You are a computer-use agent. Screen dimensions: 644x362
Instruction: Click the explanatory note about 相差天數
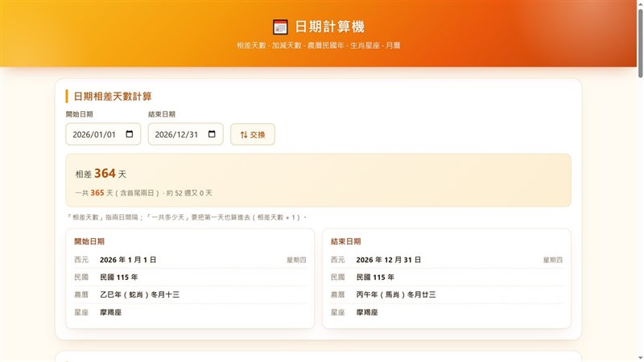coord(187,217)
